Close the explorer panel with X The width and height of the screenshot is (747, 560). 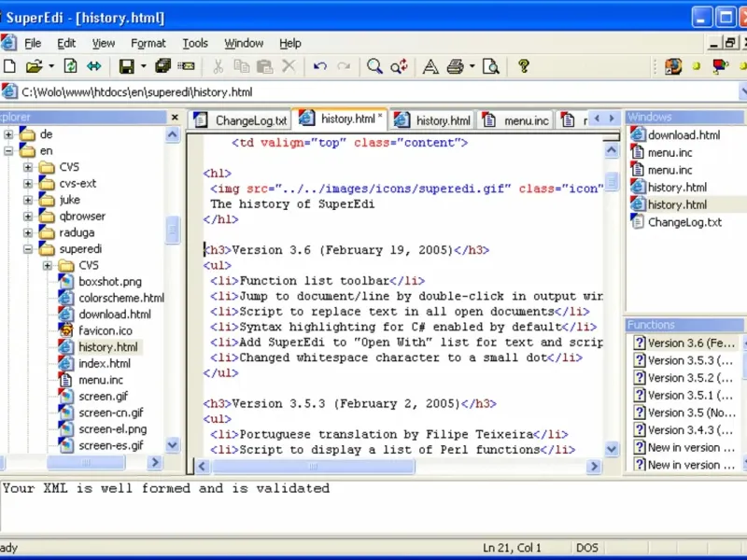pos(175,118)
